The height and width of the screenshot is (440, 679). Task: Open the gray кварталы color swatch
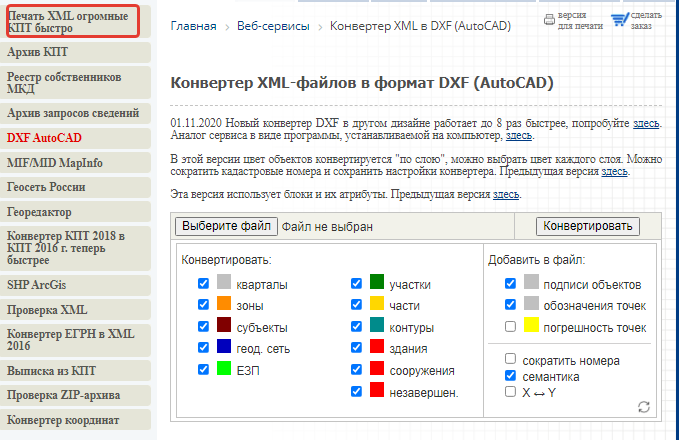[x=224, y=281]
